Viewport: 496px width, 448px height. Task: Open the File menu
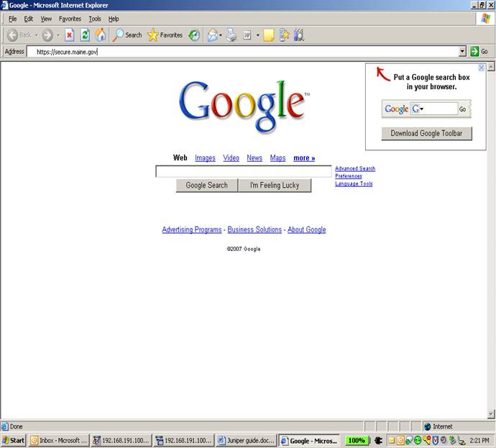12,19
